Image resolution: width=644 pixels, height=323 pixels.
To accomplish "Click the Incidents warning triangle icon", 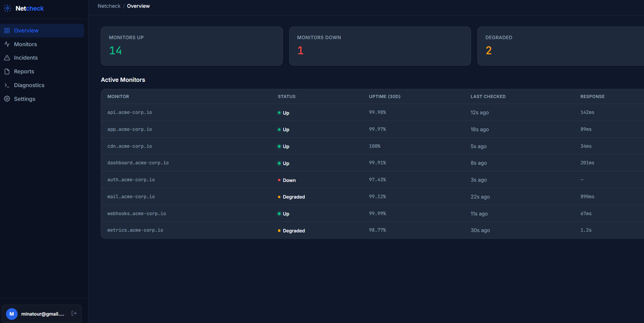I will (7, 57).
